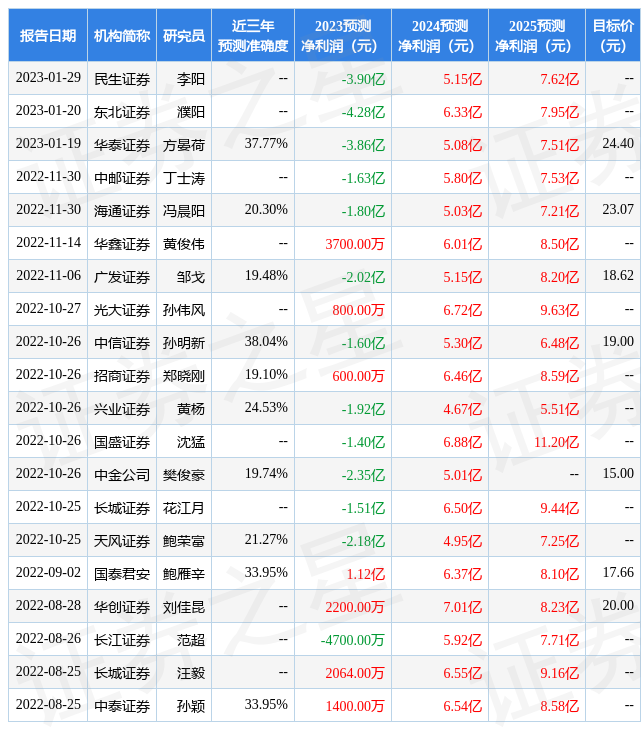Click the target price 17.66
Viewport: 641px width, 730px height.
(618, 573)
